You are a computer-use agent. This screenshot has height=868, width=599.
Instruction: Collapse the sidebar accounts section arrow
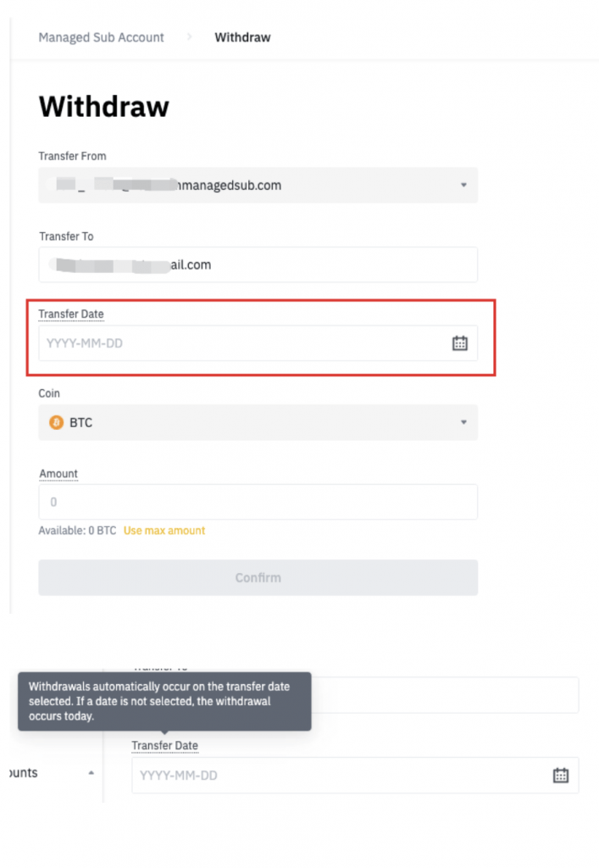(x=92, y=773)
